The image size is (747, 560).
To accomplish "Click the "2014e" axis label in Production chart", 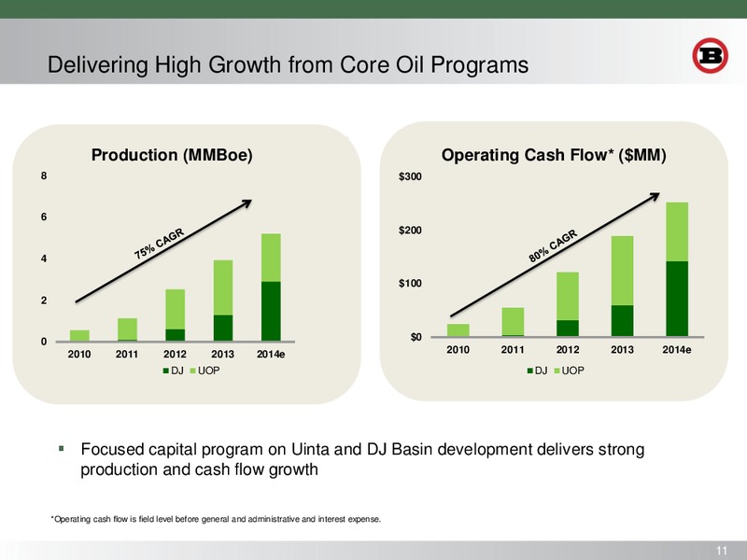I will 271,355.
